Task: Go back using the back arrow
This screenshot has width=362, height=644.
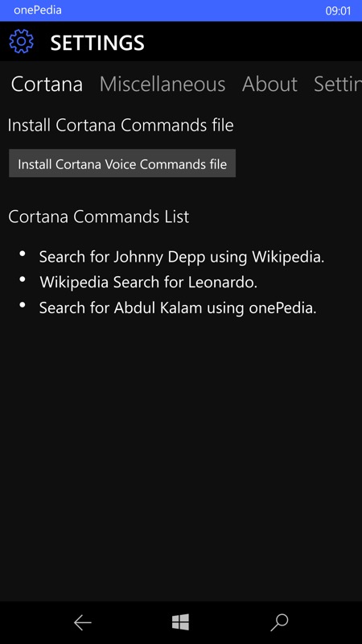Action: [83, 623]
